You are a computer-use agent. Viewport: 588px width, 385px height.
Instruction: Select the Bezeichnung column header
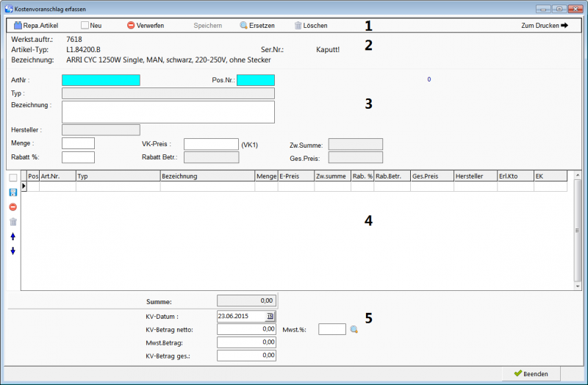(207, 176)
